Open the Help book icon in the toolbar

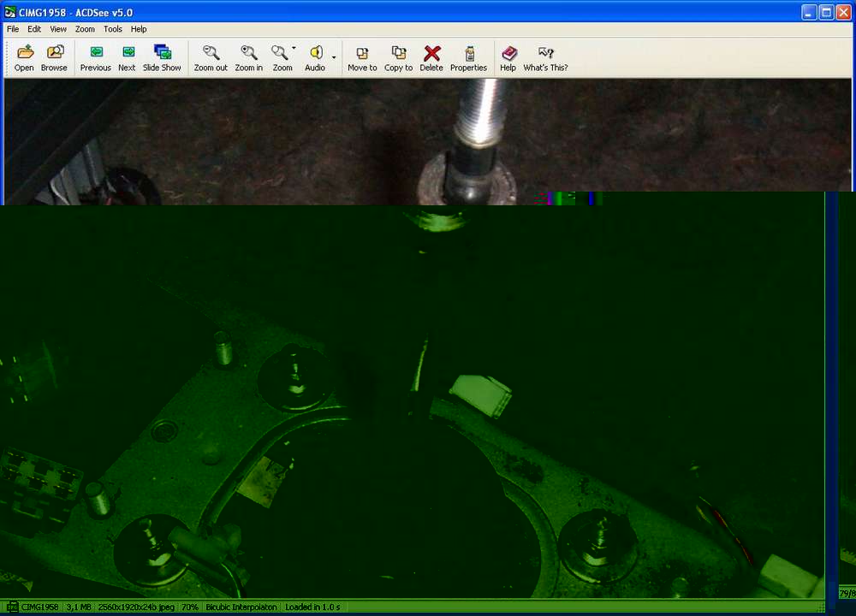(x=508, y=58)
